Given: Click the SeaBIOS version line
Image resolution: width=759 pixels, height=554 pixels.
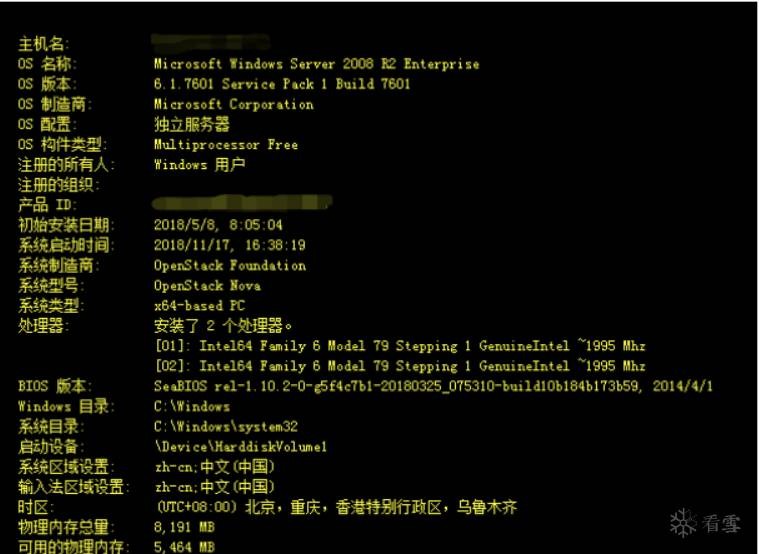Looking at the screenshot, I should (x=432, y=386).
